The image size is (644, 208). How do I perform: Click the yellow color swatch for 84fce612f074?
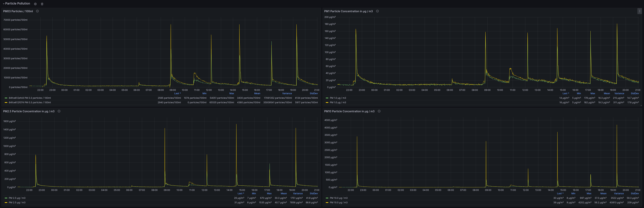click(x=6, y=102)
